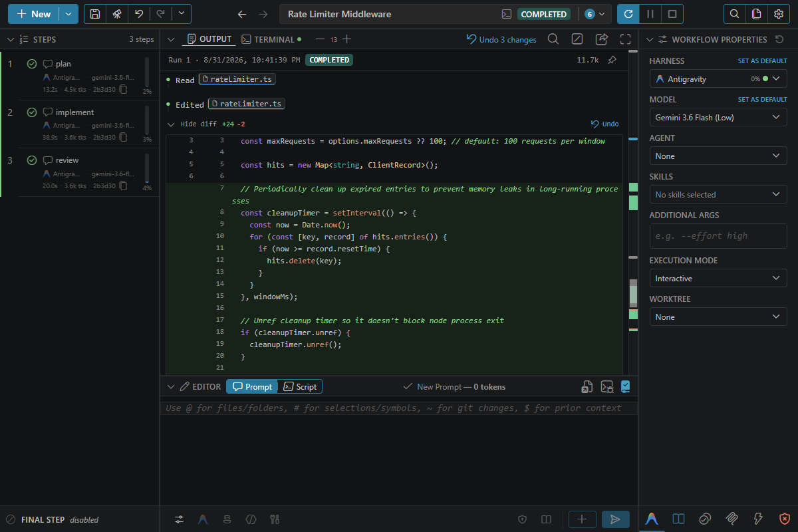
Task: Select the Prompt editor mode
Action: pos(252,386)
